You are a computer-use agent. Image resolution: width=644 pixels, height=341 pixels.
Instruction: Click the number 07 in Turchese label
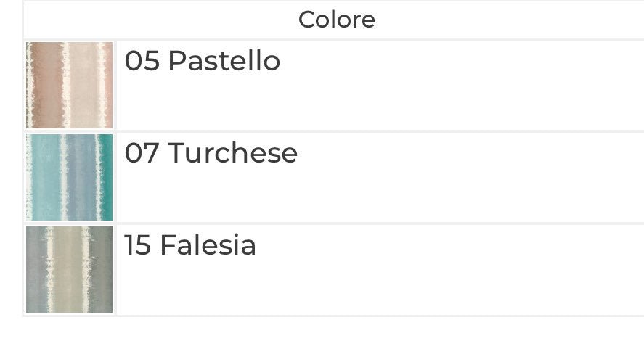(142, 152)
